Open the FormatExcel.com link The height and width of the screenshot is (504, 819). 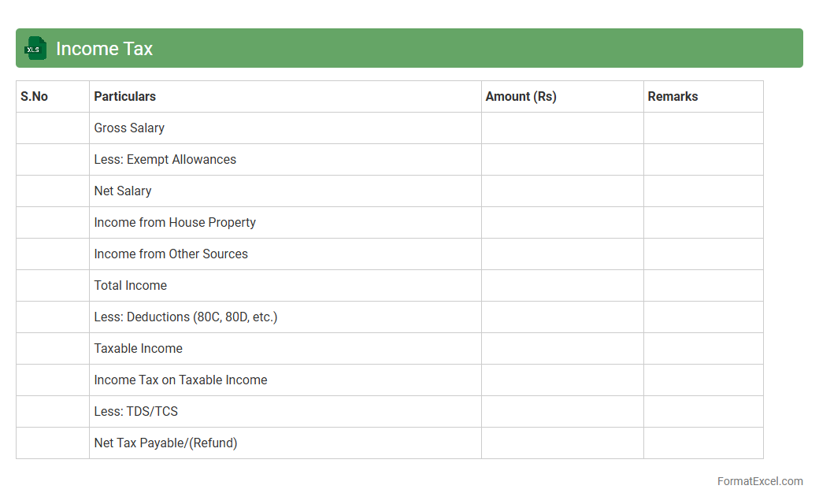(759, 481)
